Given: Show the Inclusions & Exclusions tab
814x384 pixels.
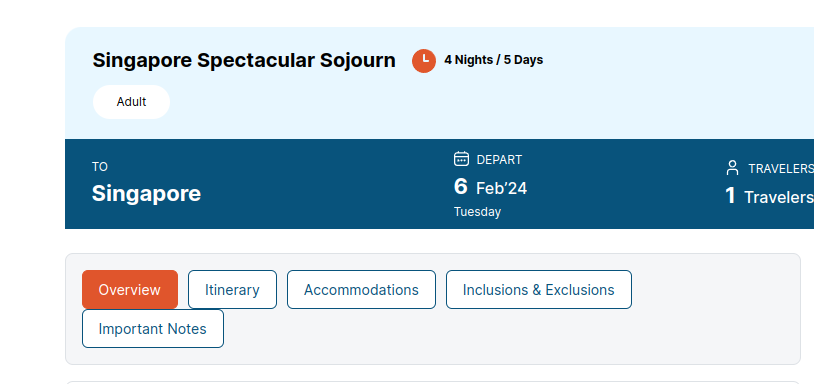Looking at the screenshot, I should 538,290.
